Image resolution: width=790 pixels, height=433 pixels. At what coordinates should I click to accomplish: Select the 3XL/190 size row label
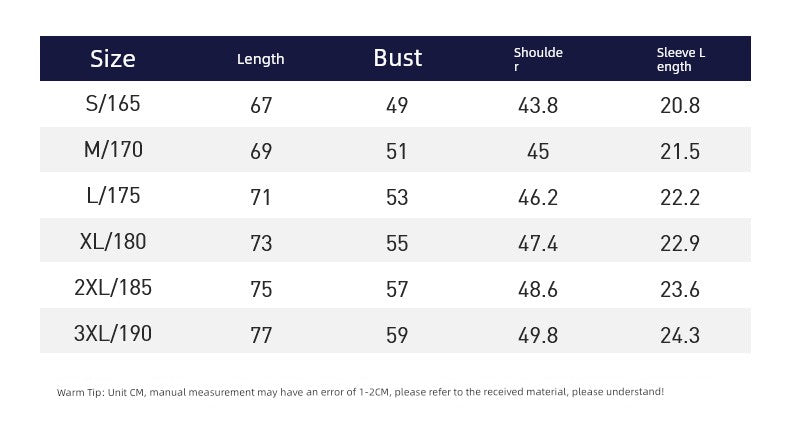[x=113, y=334]
